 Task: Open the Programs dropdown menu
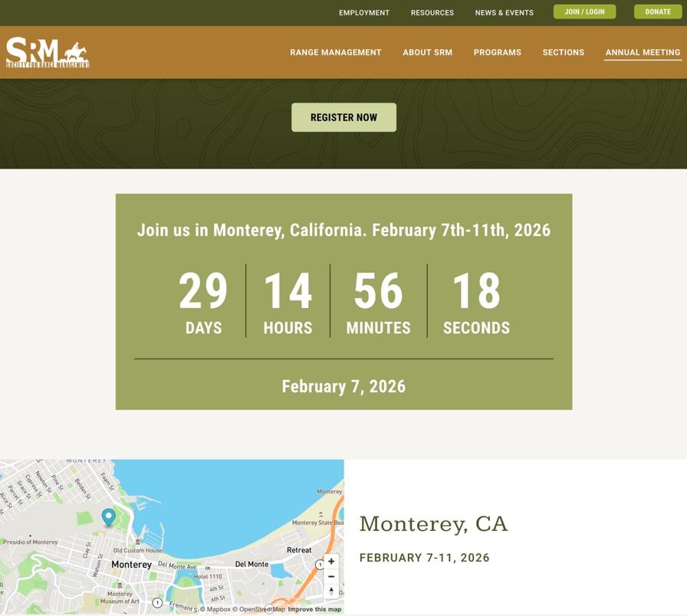click(497, 52)
